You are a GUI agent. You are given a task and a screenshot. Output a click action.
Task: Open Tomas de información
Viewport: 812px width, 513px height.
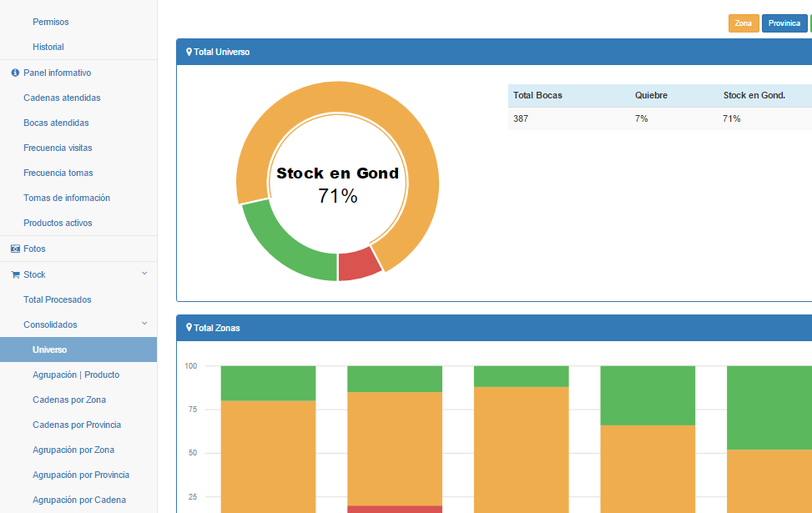66,198
